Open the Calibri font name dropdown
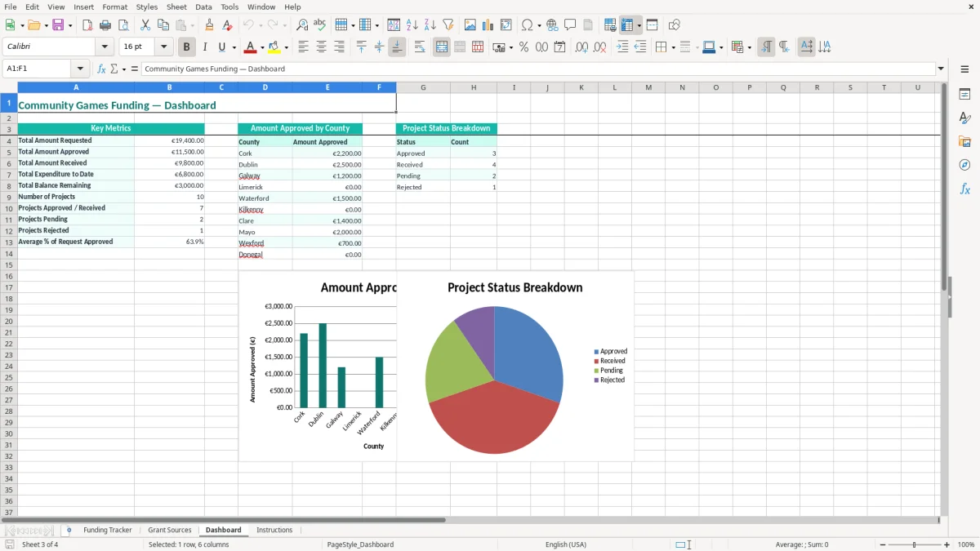 105,47
